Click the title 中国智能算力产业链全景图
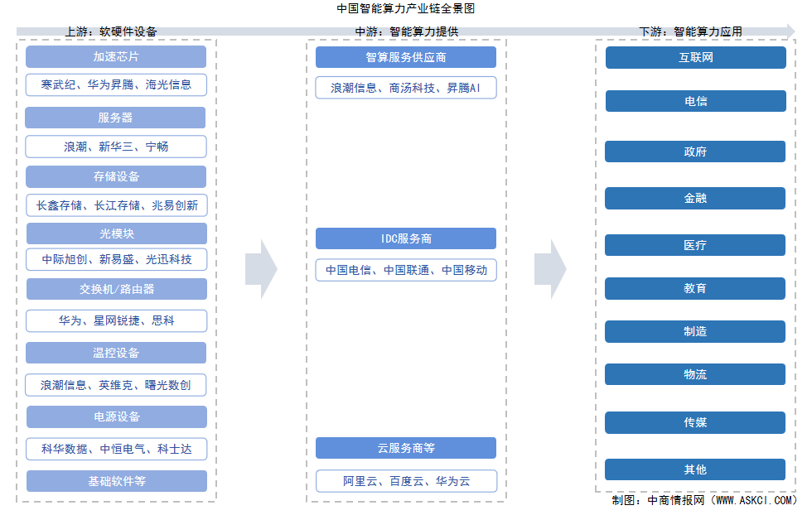Screen dimensions: 812x515 click(x=406, y=7)
